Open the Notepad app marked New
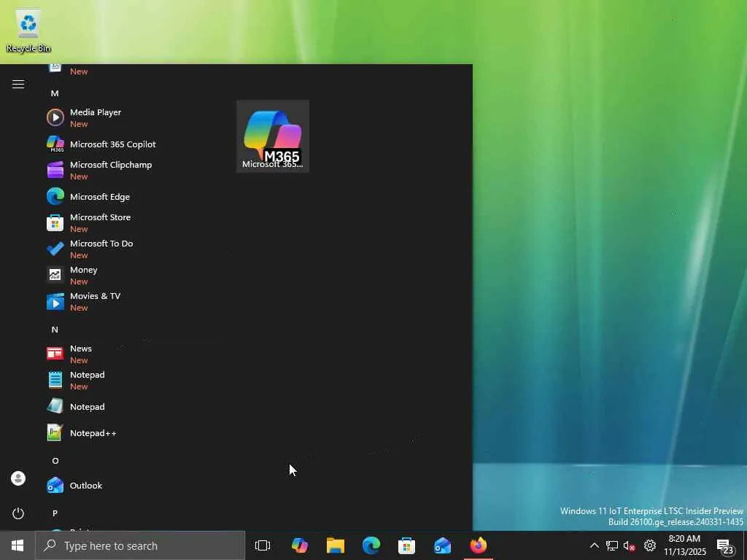The image size is (747, 560). 76,380
